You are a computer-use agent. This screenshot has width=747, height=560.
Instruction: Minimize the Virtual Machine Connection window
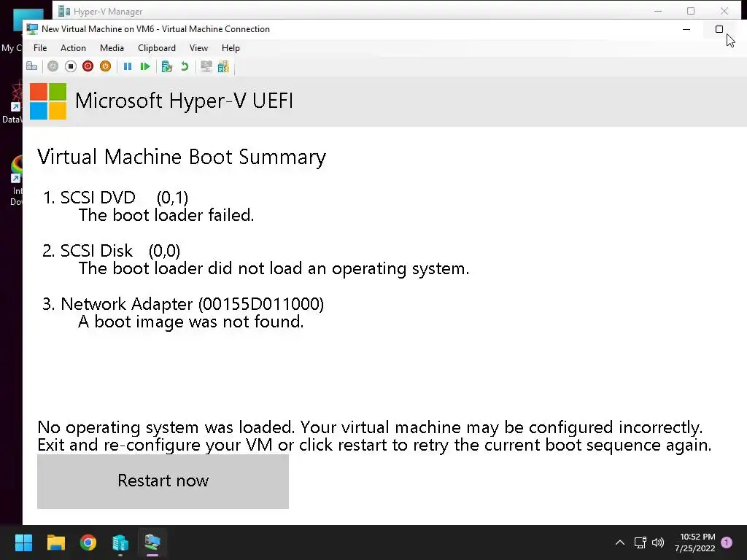pos(686,29)
